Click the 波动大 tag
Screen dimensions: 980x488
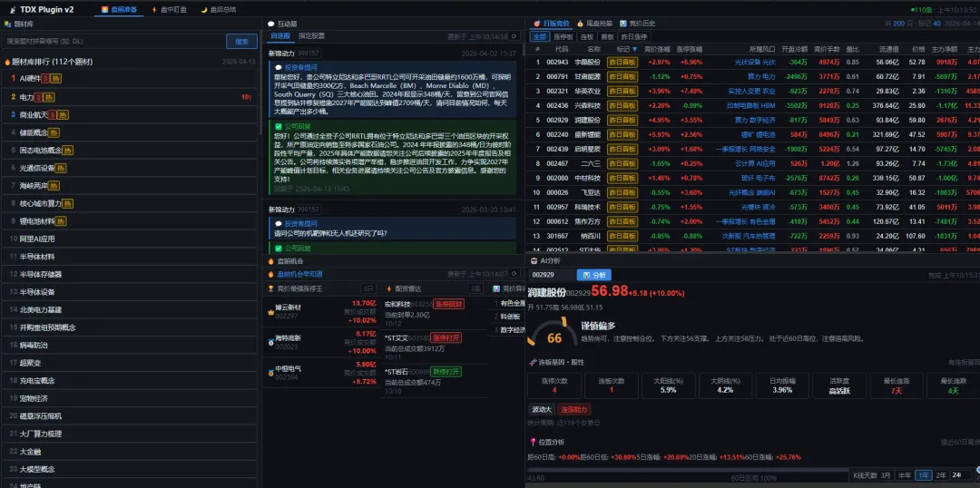[541, 409]
